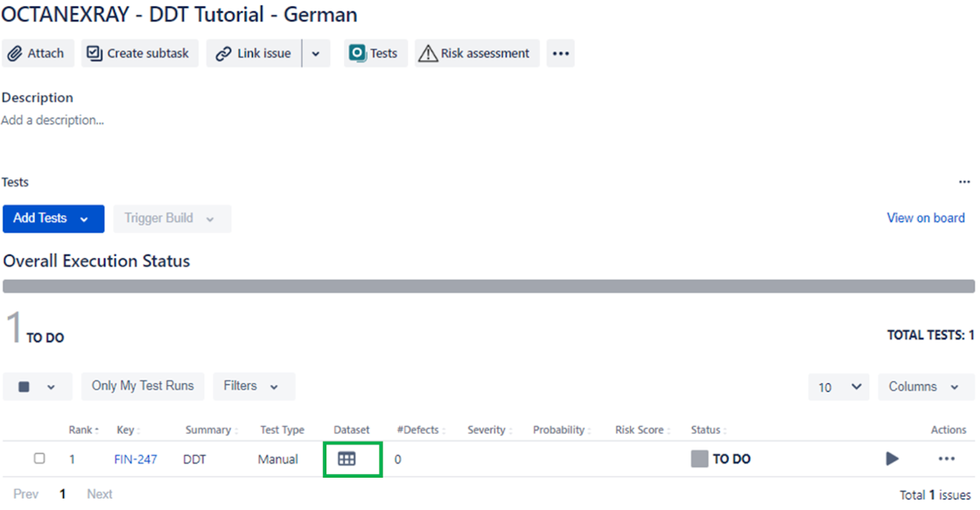Screen dimensions: 980x510
Task: Click the TO DO status text in row
Action: click(x=731, y=458)
